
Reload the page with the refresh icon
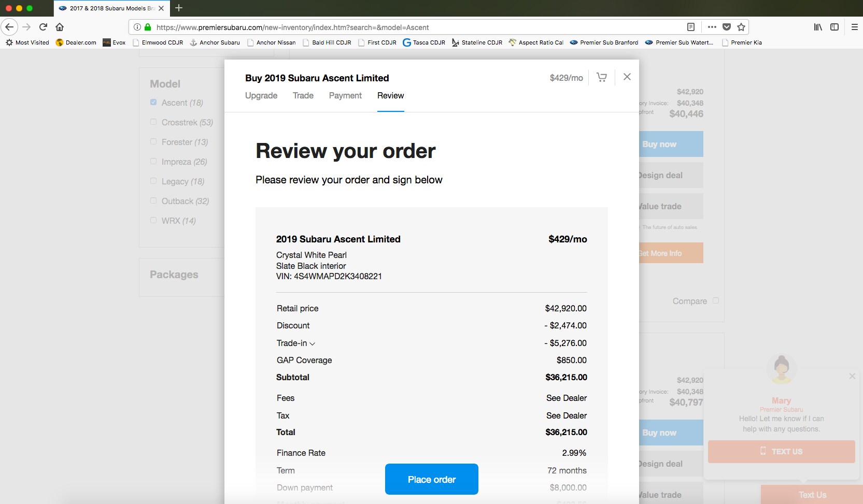pos(43,27)
